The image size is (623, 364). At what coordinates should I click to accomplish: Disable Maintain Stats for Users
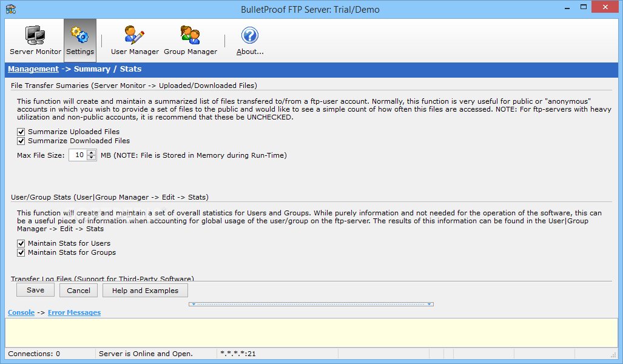pos(21,244)
